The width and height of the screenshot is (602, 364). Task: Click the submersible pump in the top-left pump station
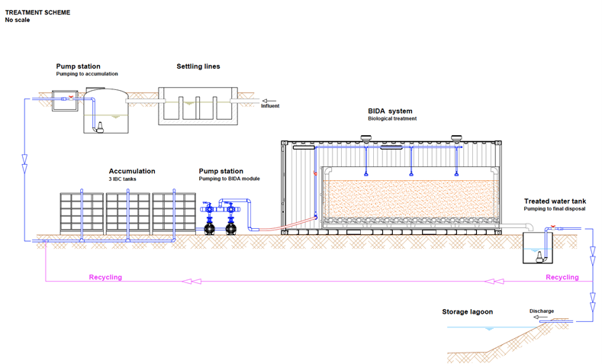(x=98, y=127)
